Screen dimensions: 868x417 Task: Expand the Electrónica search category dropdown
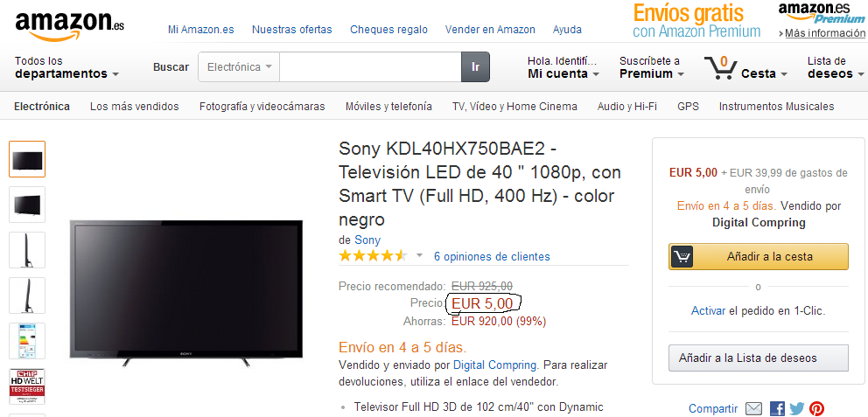click(239, 67)
